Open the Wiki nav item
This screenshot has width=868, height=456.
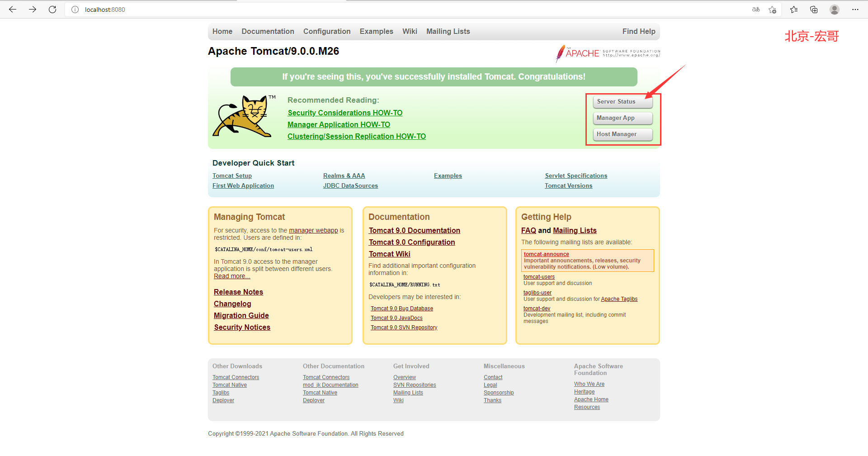point(410,32)
